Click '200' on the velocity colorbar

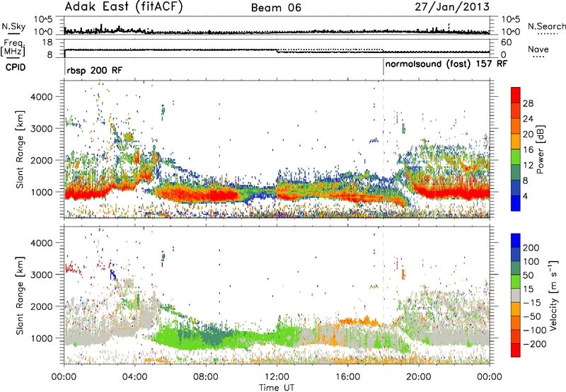click(x=531, y=248)
